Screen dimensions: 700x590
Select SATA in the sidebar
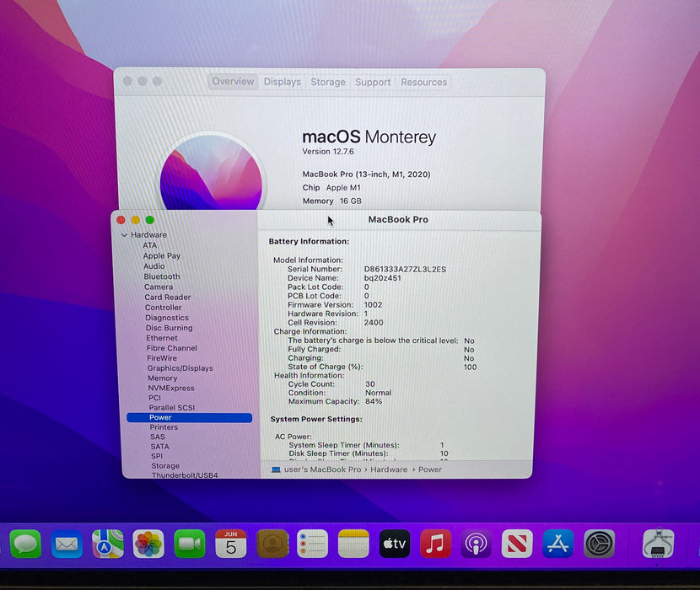point(159,447)
